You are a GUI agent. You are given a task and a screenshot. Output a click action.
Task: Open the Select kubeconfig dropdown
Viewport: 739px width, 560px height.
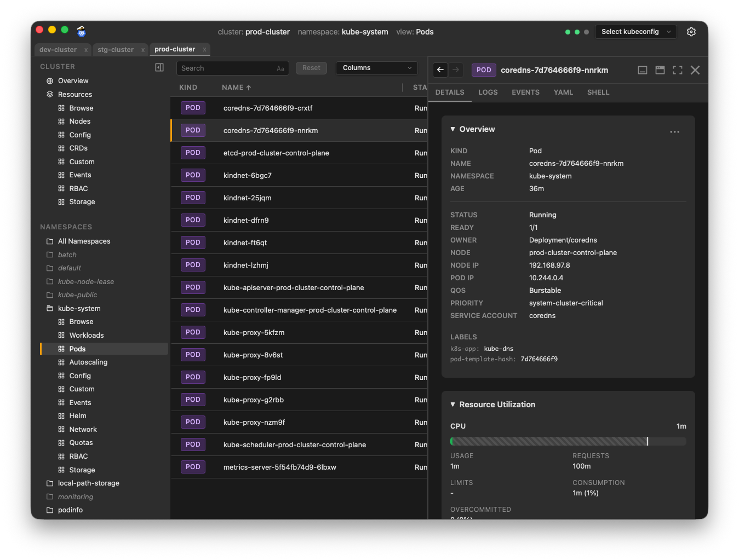coord(635,32)
